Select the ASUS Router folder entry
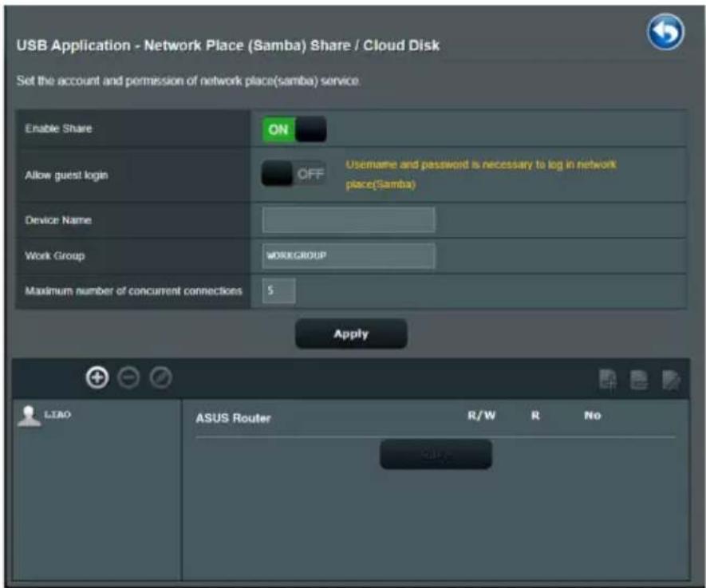Image resolution: width=706 pixels, height=588 pixels. coord(233,418)
